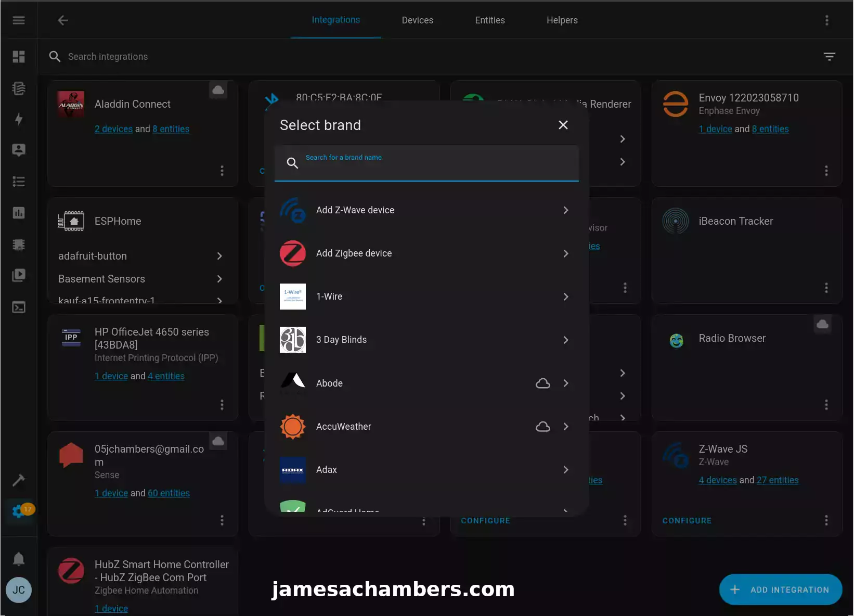Open the overview dashboard icon in sidebar
The height and width of the screenshot is (616, 854).
click(x=19, y=57)
